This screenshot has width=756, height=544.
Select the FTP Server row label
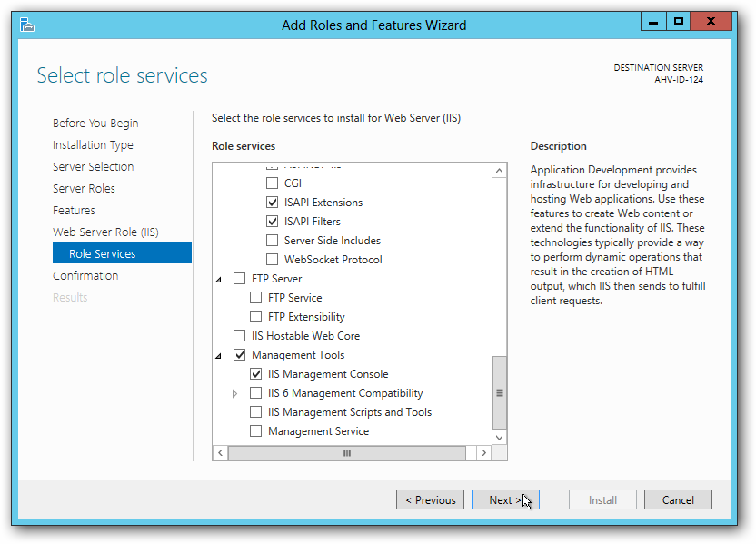pyautogui.click(x=277, y=279)
